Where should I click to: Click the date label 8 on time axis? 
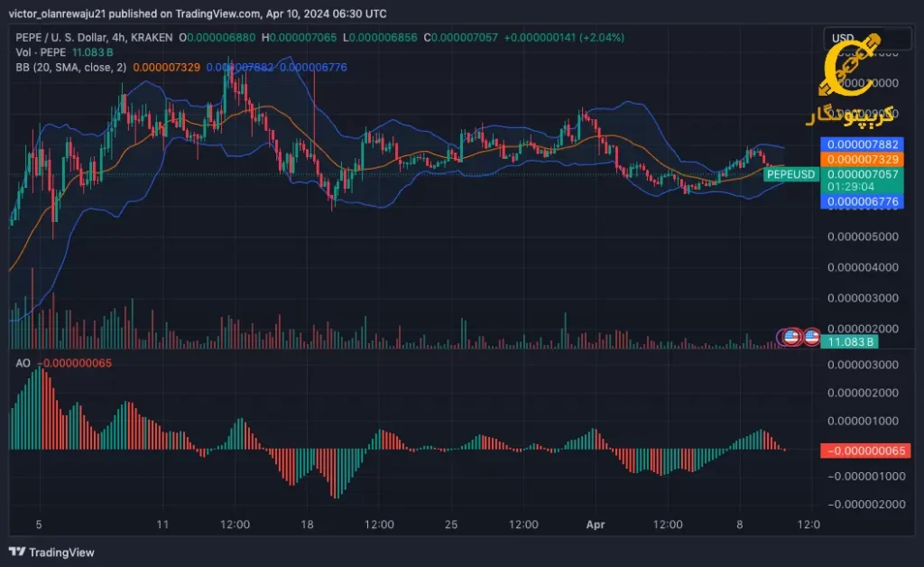[740, 525]
